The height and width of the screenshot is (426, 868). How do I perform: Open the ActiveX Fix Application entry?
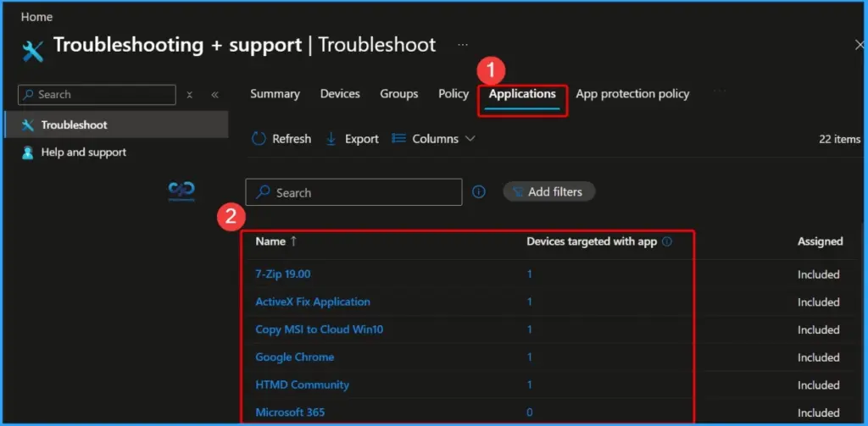point(313,302)
